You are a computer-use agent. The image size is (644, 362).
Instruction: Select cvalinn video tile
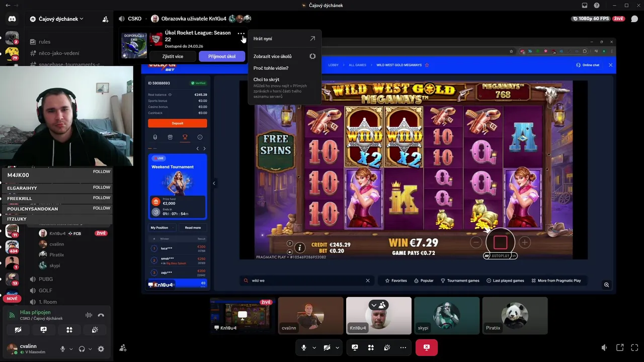(x=310, y=316)
